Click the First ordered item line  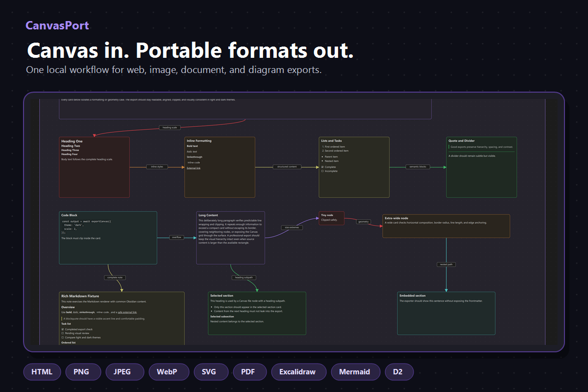[x=335, y=147]
